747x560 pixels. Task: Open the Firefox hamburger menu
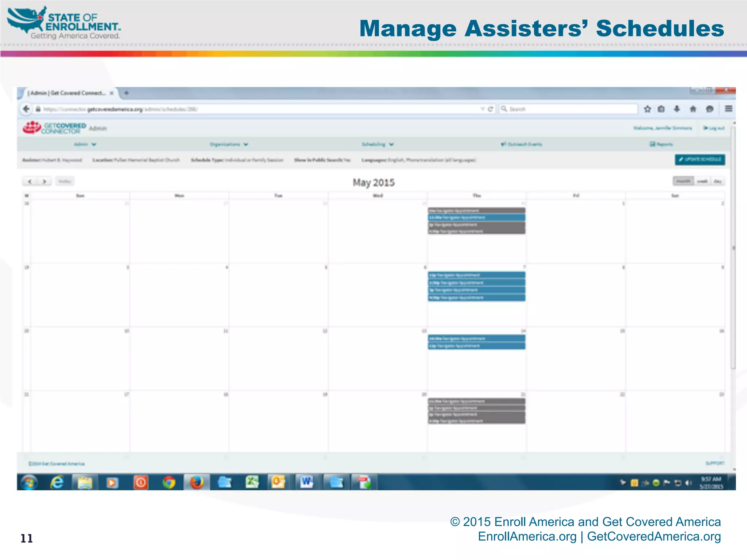[728, 109]
